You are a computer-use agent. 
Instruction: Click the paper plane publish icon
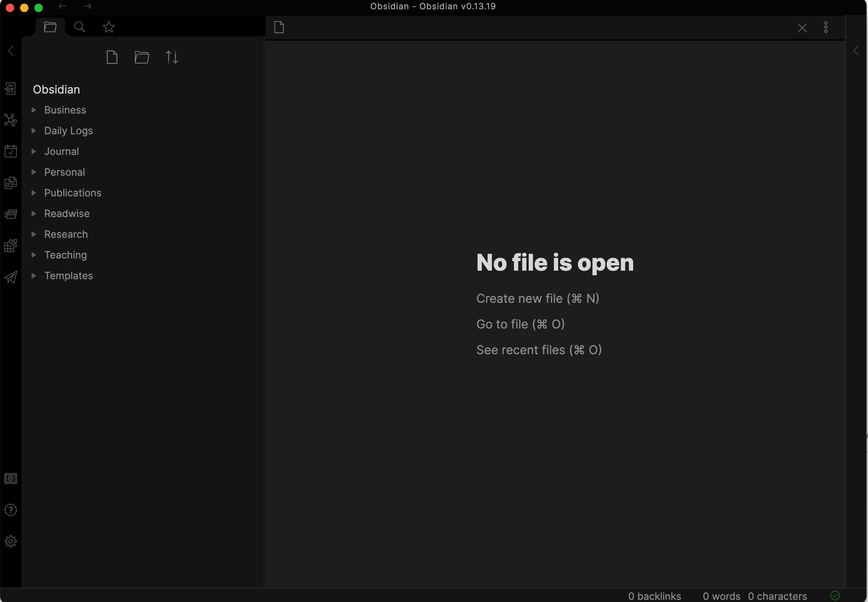pyautogui.click(x=11, y=277)
